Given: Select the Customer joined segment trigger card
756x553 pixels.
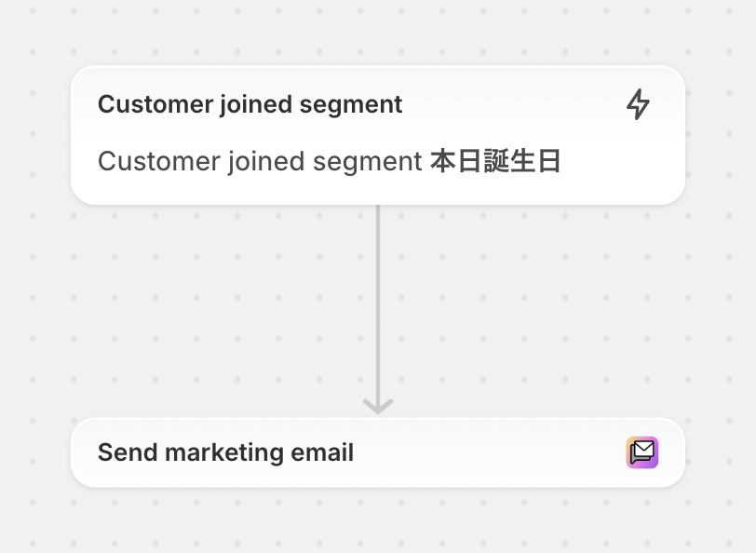Looking at the screenshot, I should (x=378, y=135).
